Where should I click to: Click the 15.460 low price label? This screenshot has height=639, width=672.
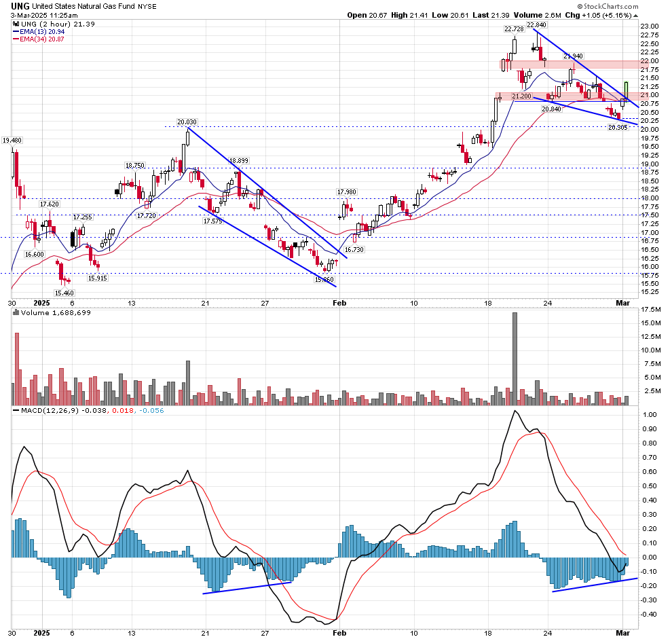[x=63, y=292]
